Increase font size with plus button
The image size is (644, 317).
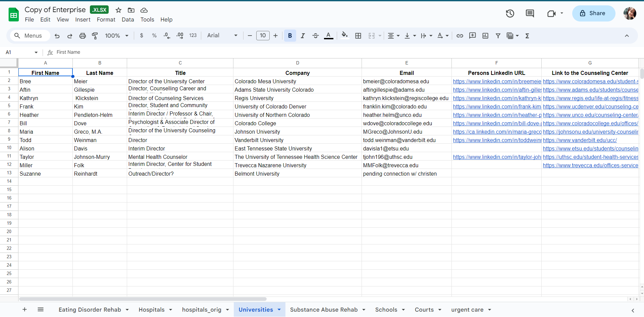(275, 36)
